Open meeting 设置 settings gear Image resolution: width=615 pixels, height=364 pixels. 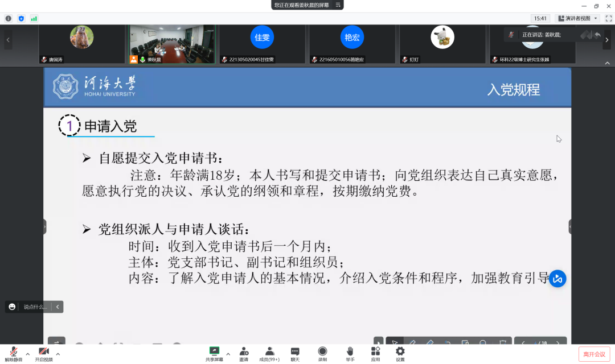pyautogui.click(x=400, y=353)
